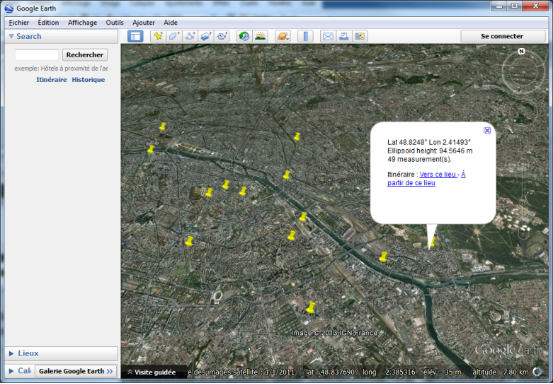The width and height of the screenshot is (553, 384).
Task: Click the 'Image © 2013 IGN-France' attribution
Action: click(x=335, y=333)
